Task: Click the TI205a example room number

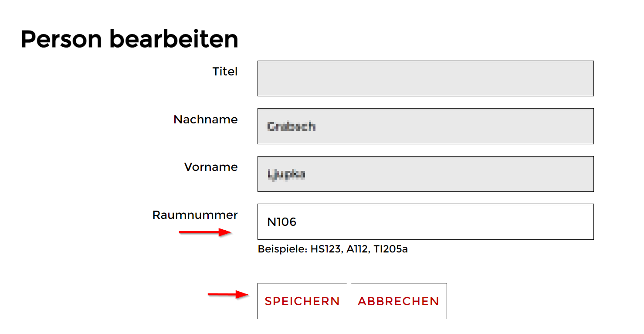Action: pyautogui.click(x=391, y=249)
